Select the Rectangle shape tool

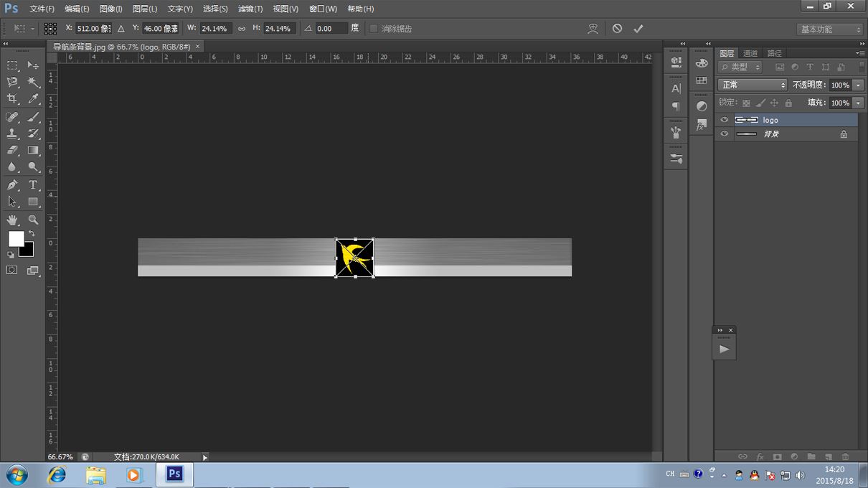click(33, 202)
